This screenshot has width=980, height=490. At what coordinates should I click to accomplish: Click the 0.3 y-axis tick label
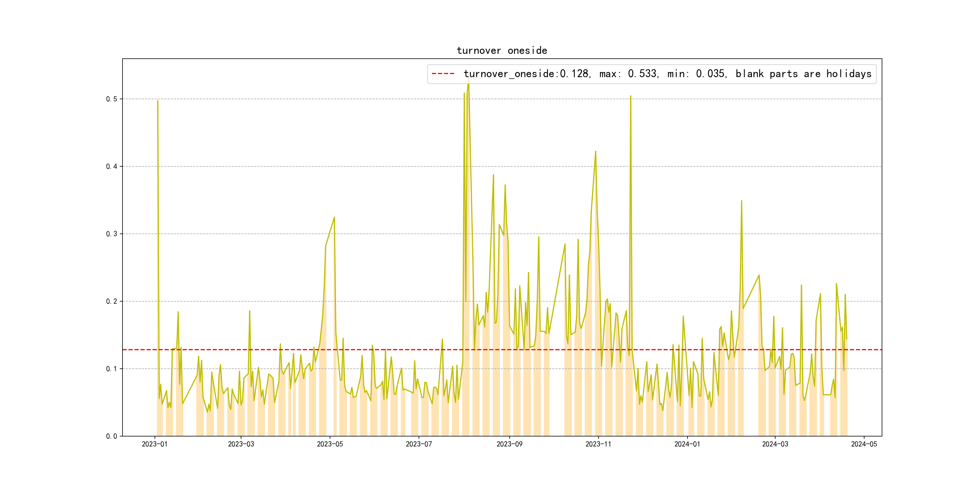[112, 234]
